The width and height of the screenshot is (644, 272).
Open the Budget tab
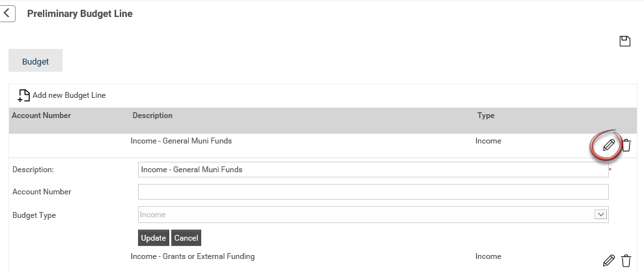coord(35,61)
